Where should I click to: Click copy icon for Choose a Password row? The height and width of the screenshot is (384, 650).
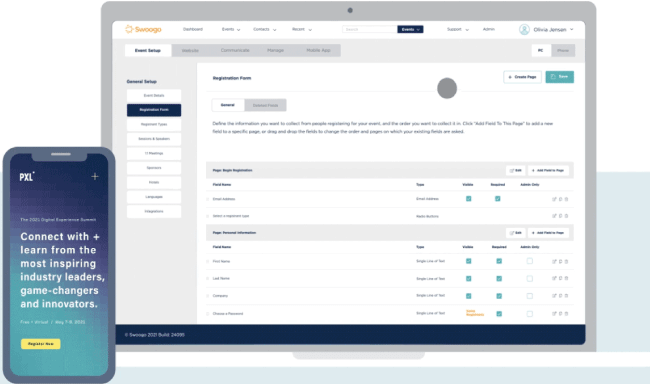click(x=560, y=314)
